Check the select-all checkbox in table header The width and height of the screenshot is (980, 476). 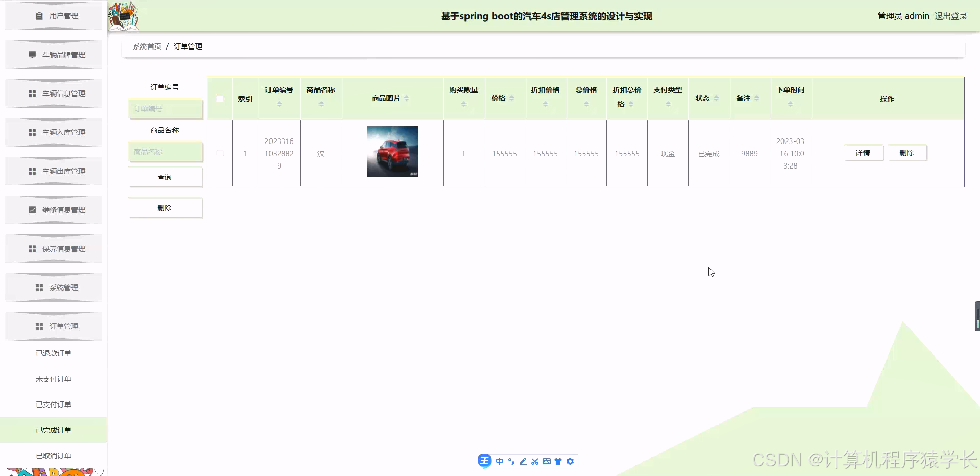219,98
